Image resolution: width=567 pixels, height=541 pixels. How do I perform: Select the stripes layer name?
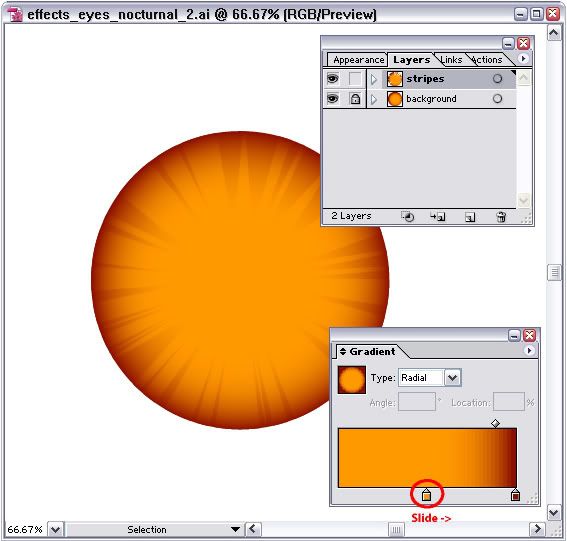pos(425,78)
